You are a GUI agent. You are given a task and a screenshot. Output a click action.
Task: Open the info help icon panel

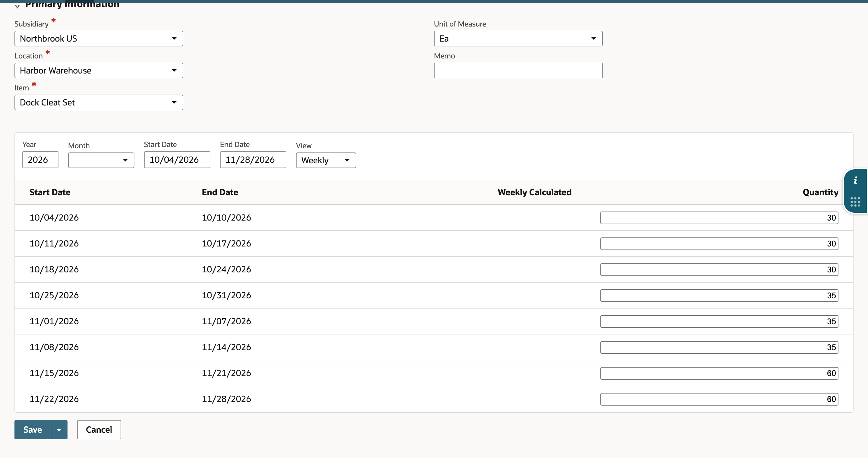coord(855,180)
